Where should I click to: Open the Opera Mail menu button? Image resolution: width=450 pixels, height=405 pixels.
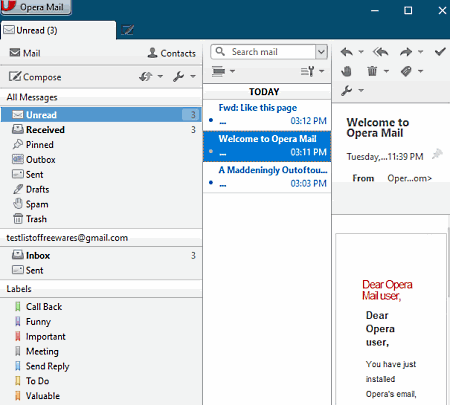tap(36, 7)
